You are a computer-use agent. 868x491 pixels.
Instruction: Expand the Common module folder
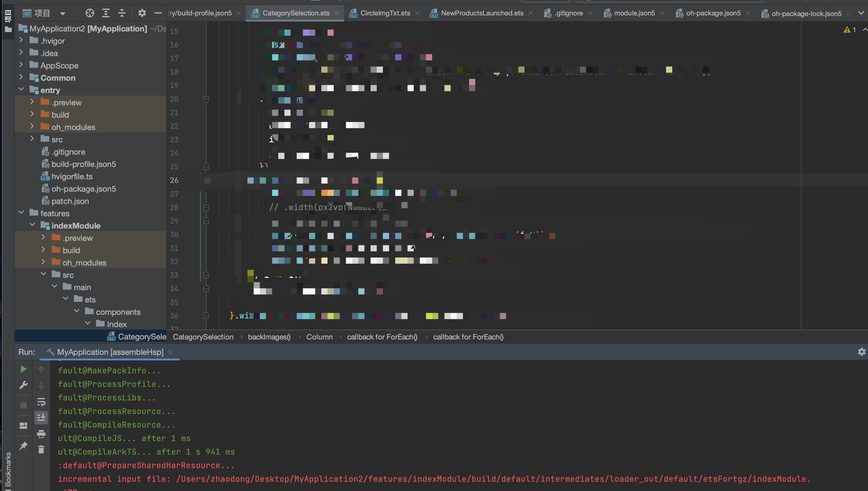tap(21, 77)
